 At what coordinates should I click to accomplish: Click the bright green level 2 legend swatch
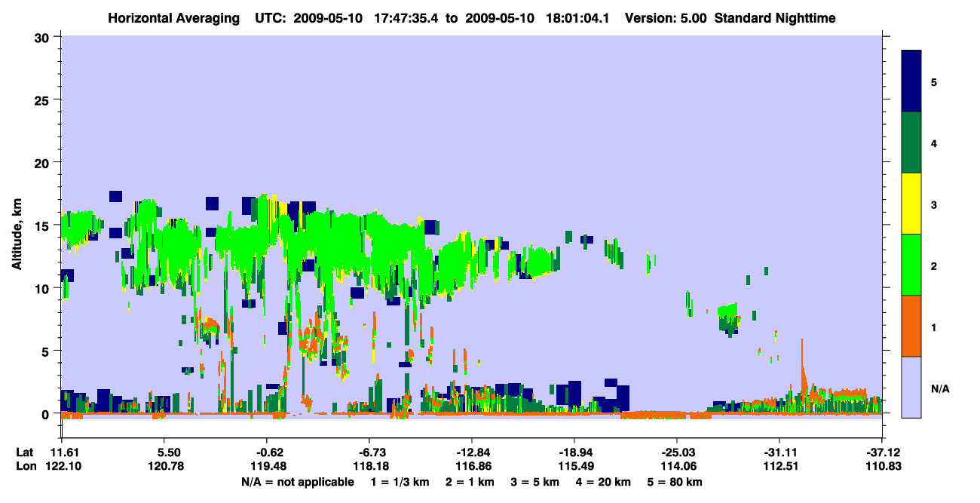(x=911, y=265)
